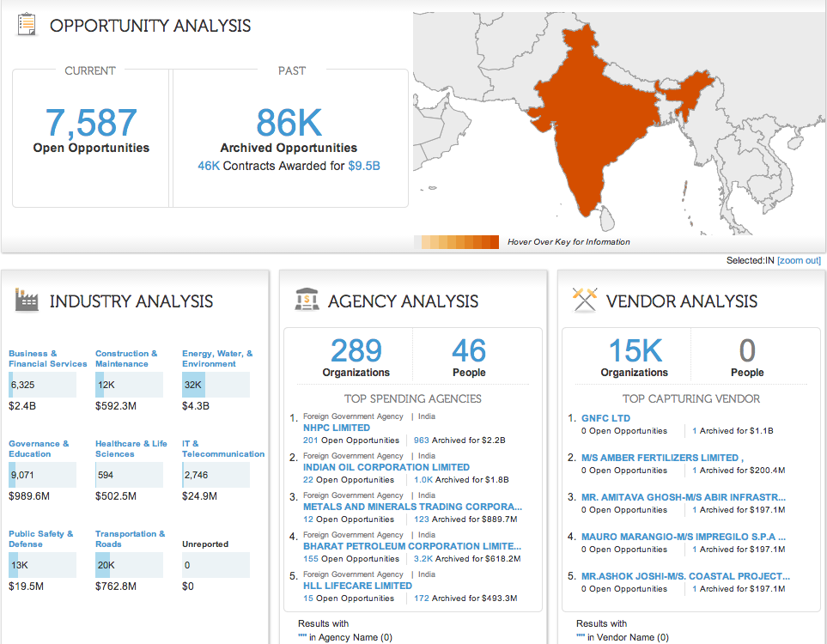Click the zoom out map link
Viewport: 827px width, 644px height.
pyautogui.click(x=799, y=260)
